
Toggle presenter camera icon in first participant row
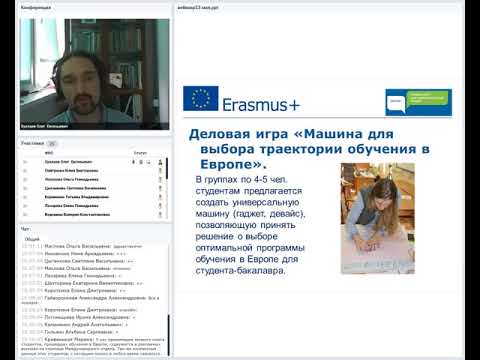click(141, 162)
